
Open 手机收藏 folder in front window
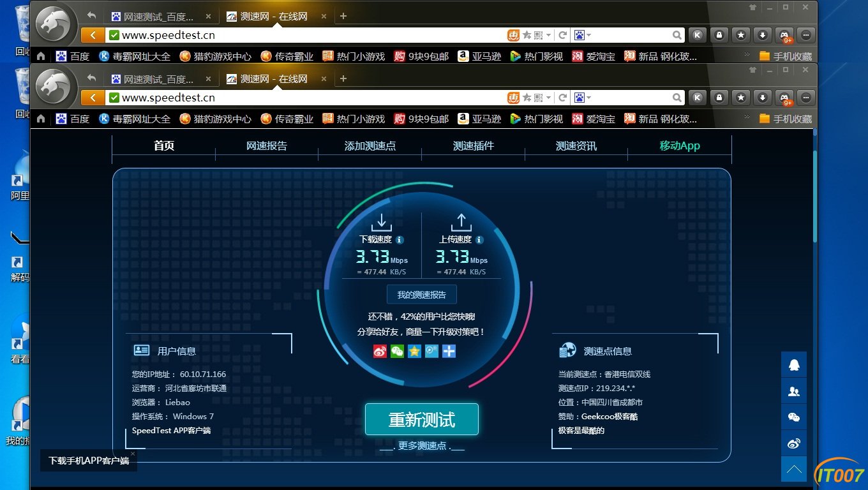(x=786, y=119)
